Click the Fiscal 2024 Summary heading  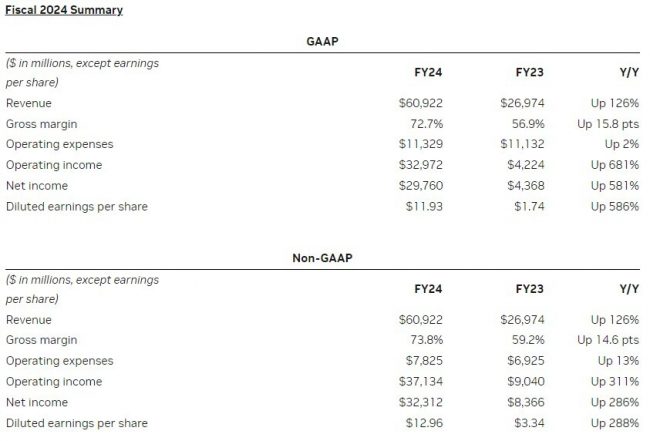pyautogui.click(x=64, y=10)
